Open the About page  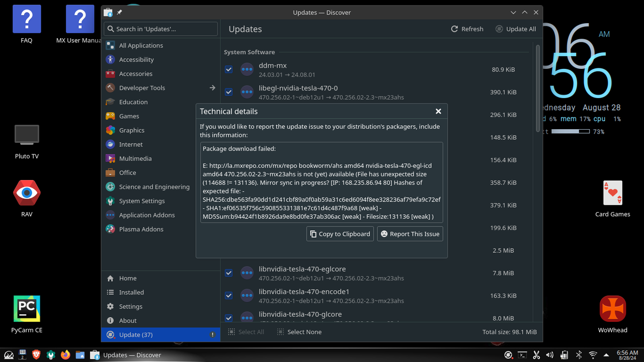pos(160,320)
